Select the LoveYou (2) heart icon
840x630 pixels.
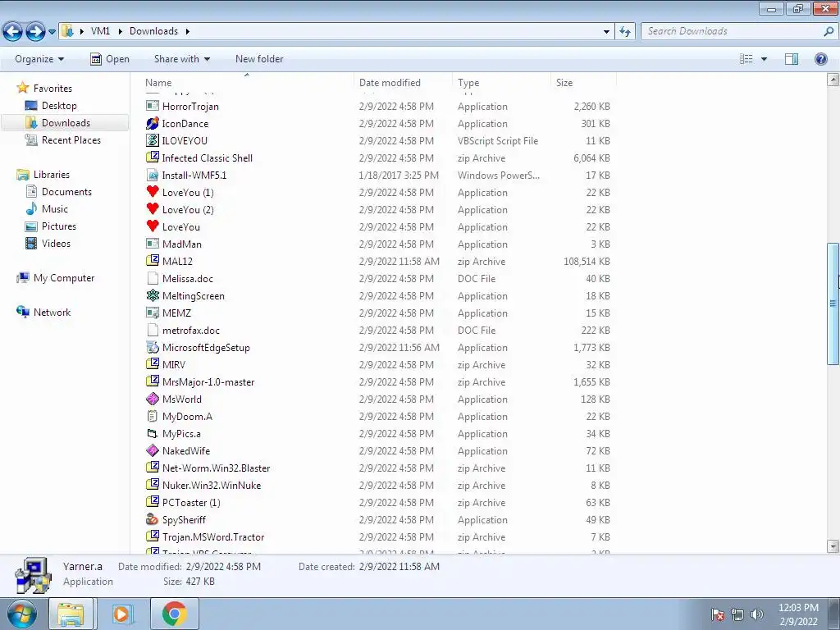pos(153,209)
